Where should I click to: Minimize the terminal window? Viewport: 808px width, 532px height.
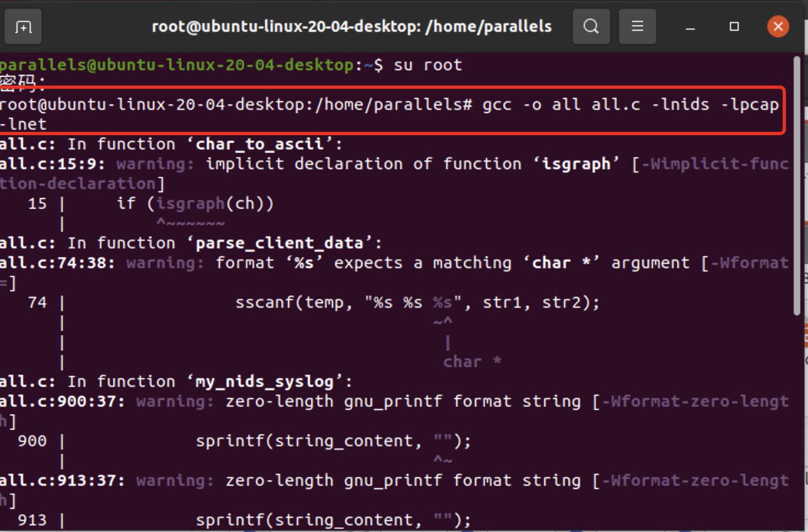pos(690,26)
